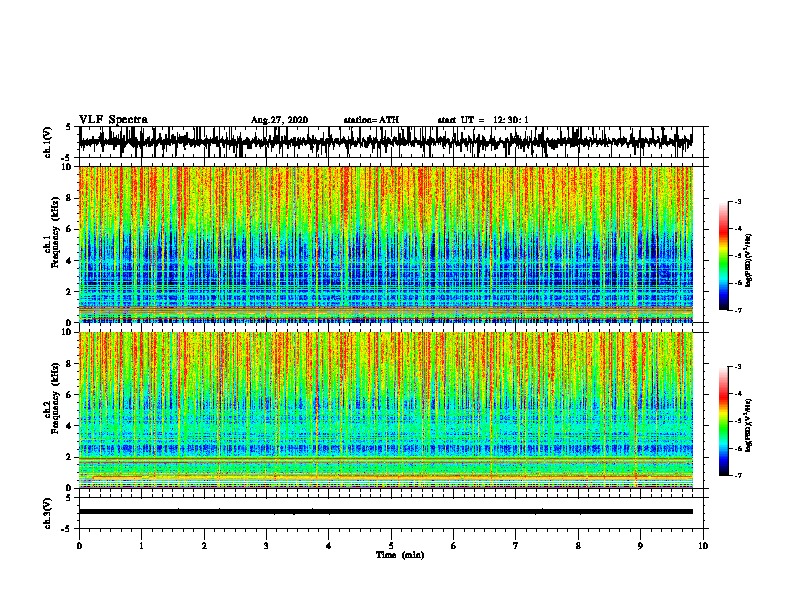
Task: Click the "-3" label on ch.2 color scale
Action: (738, 367)
